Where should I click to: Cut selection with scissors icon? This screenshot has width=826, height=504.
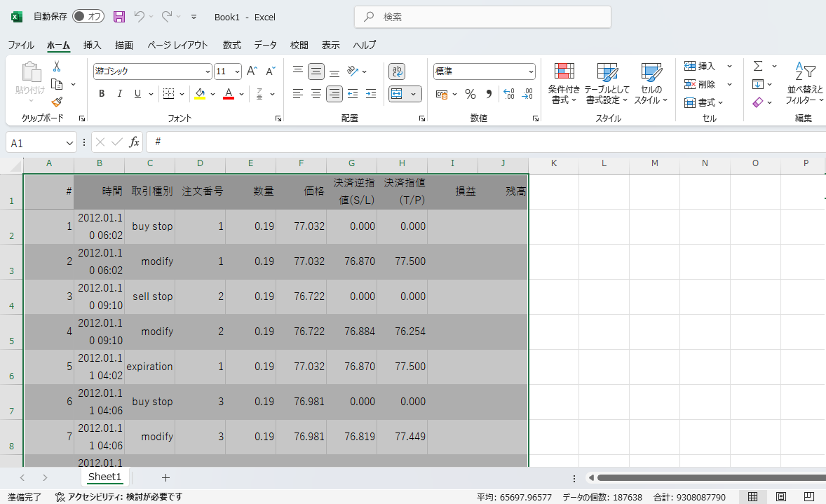57,67
